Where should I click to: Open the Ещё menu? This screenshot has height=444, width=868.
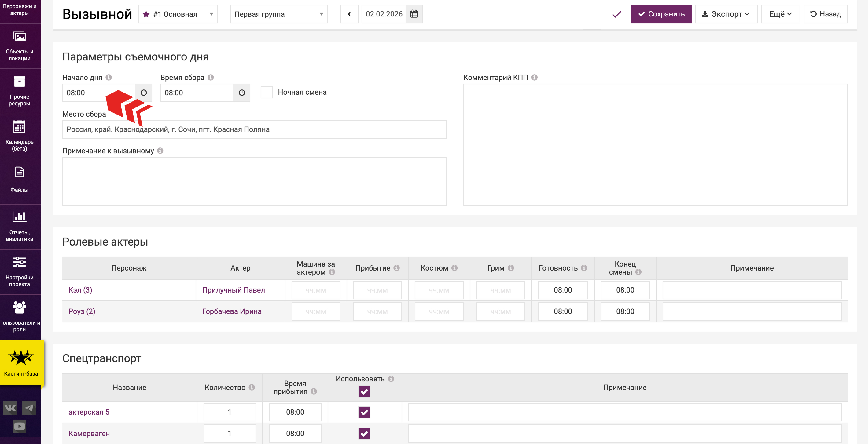tap(780, 14)
